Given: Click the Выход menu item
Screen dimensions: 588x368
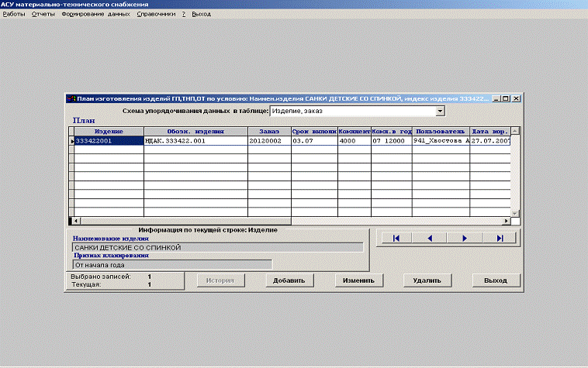Looking at the screenshot, I should pyautogui.click(x=201, y=15).
